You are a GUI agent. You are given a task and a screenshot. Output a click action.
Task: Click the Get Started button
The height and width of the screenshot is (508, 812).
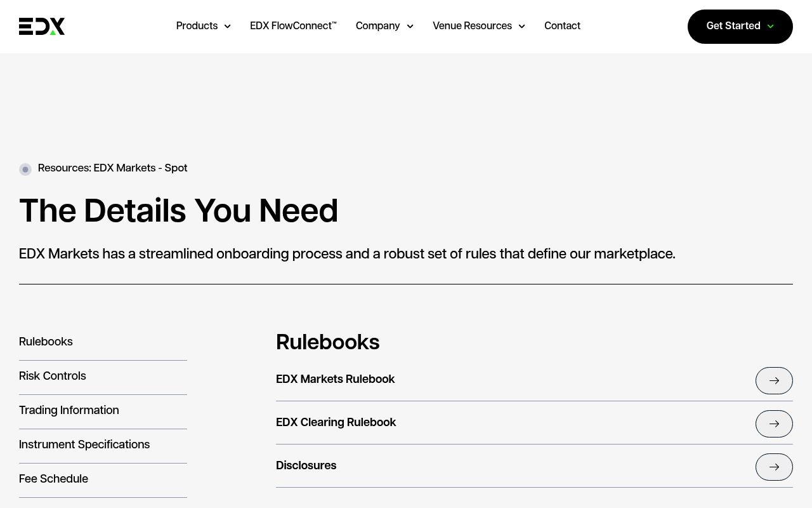(x=740, y=27)
